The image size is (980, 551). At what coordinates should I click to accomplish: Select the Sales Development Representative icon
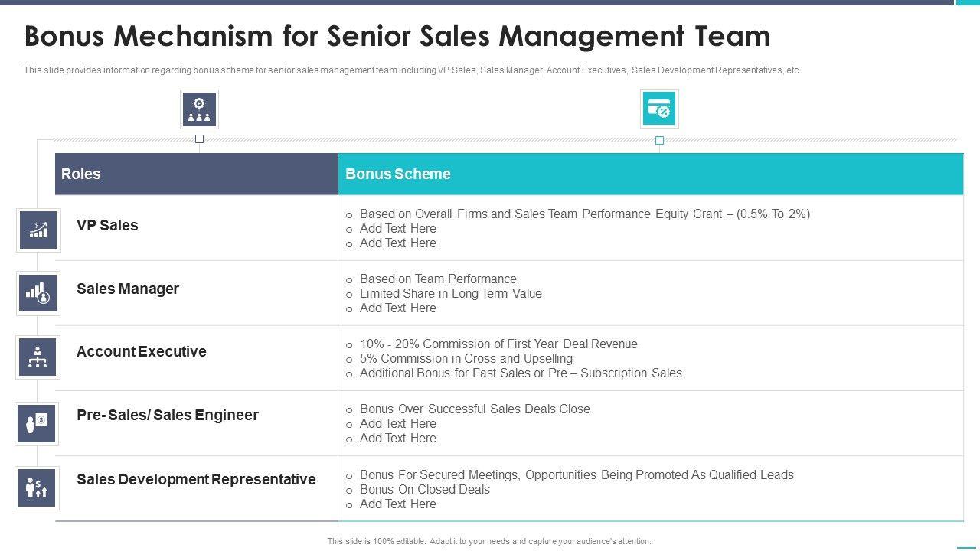pos(38,487)
